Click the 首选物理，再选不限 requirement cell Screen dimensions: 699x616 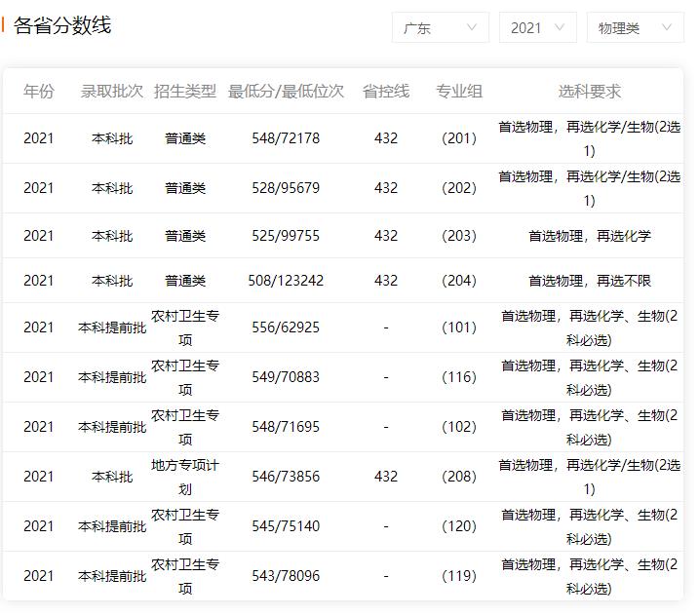click(590, 281)
